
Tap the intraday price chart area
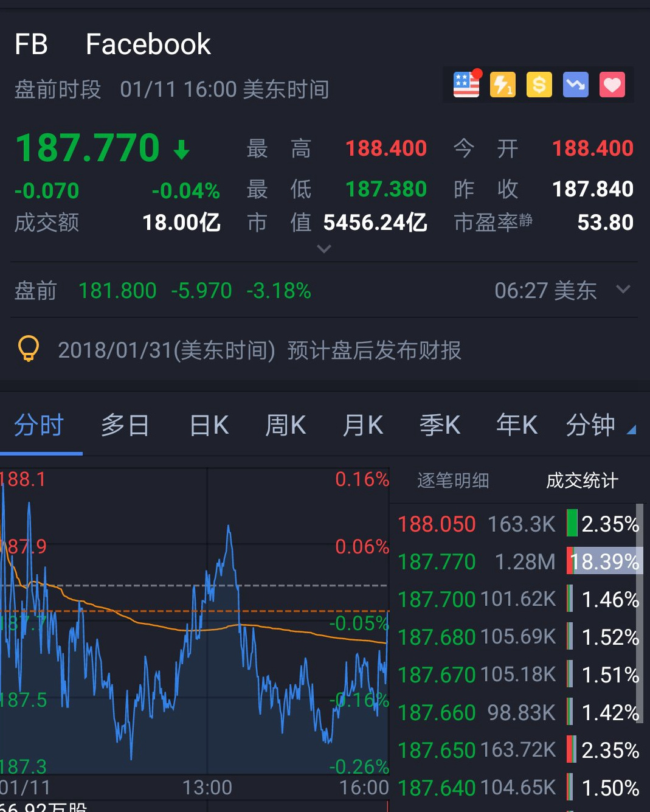[x=195, y=620]
